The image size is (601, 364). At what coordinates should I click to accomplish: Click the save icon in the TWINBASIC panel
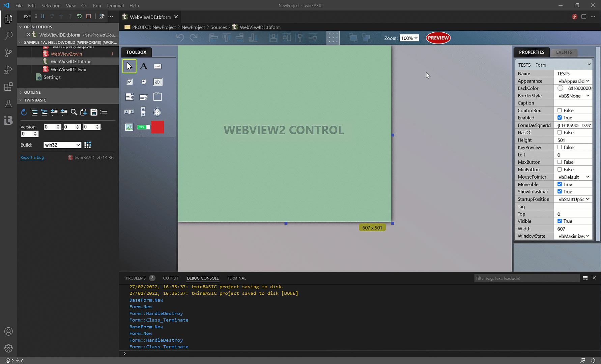click(x=94, y=112)
